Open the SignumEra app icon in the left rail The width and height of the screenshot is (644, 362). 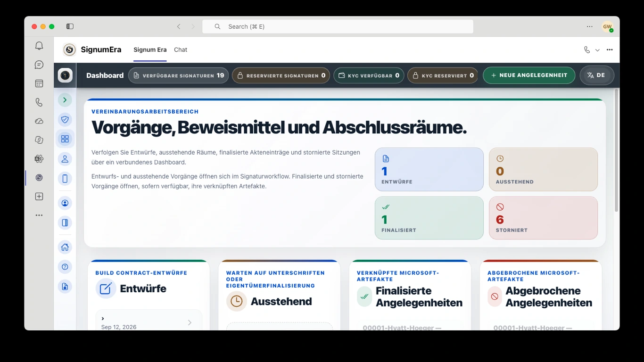pyautogui.click(x=39, y=178)
